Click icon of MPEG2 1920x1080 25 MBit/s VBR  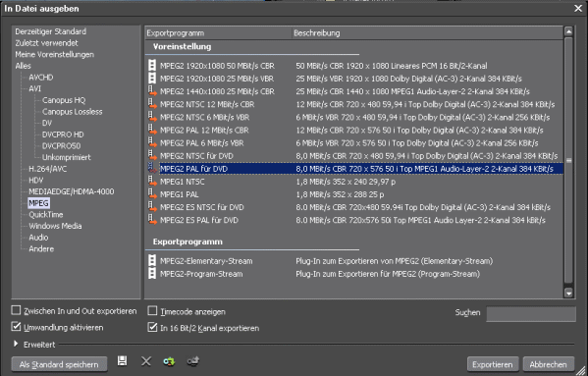(x=152, y=79)
